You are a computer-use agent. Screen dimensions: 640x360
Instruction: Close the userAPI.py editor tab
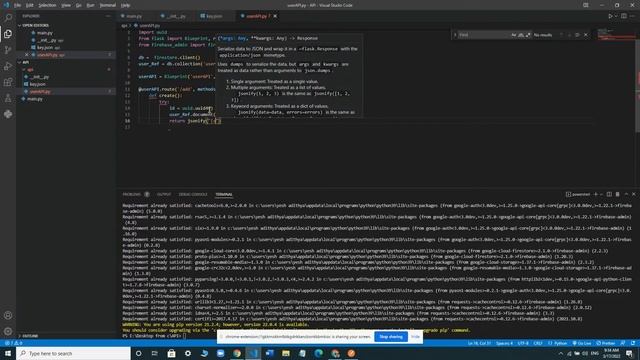pyautogui.click(x=275, y=16)
